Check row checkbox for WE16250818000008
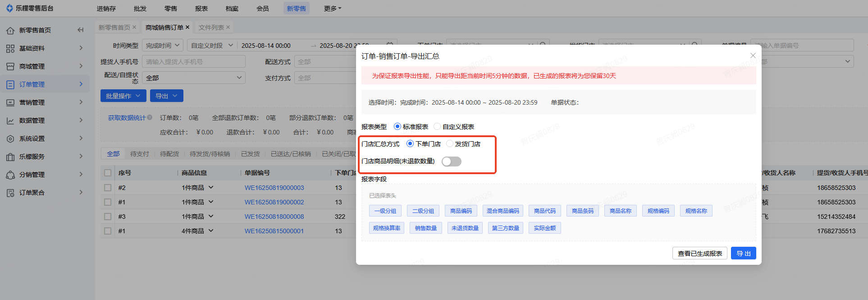This screenshot has height=300, width=868. [108, 217]
